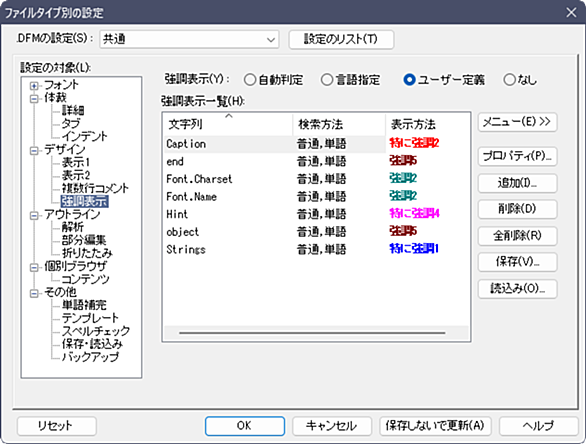Image resolution: width=586 pixels, height=444 pixels.
Task: Select スペルチェック in the settings tree
Action: [x=96, y=331]
